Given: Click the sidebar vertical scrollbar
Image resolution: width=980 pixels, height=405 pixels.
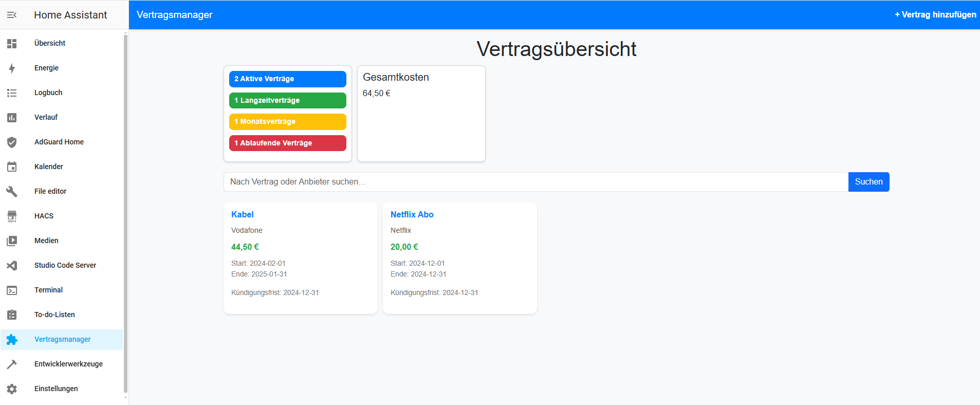Looking at the screenshot, I should click(x=125, y=213).
